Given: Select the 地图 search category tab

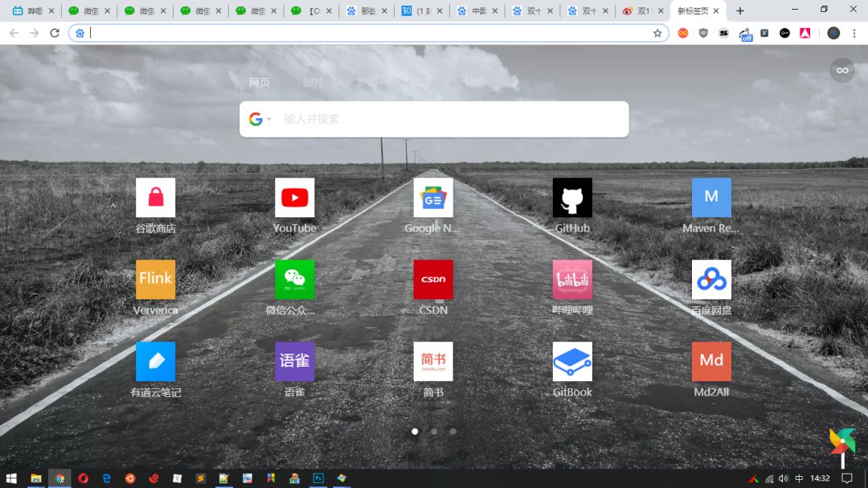Looking at the screenshot, I should point(474,82).
